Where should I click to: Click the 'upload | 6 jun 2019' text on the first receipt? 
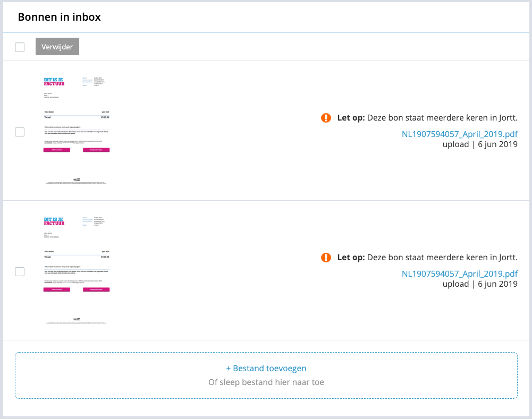click(479, 144)
